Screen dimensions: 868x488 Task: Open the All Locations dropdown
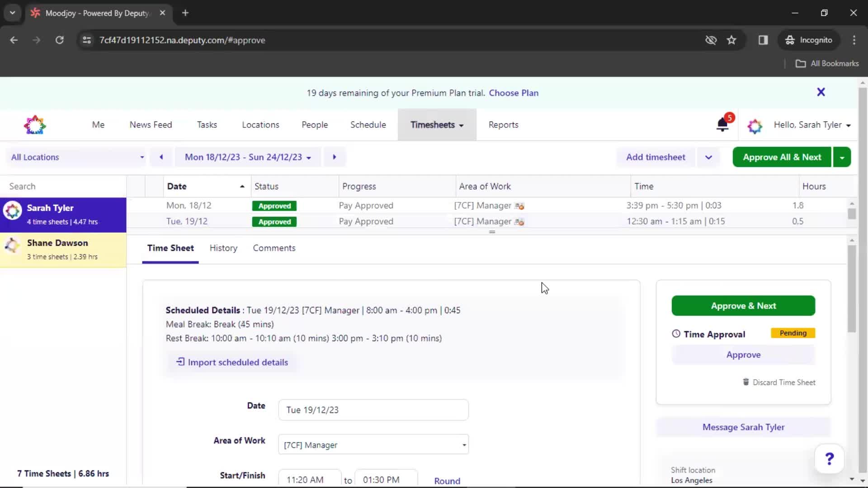pyautogui.click(x=75, y=157)
